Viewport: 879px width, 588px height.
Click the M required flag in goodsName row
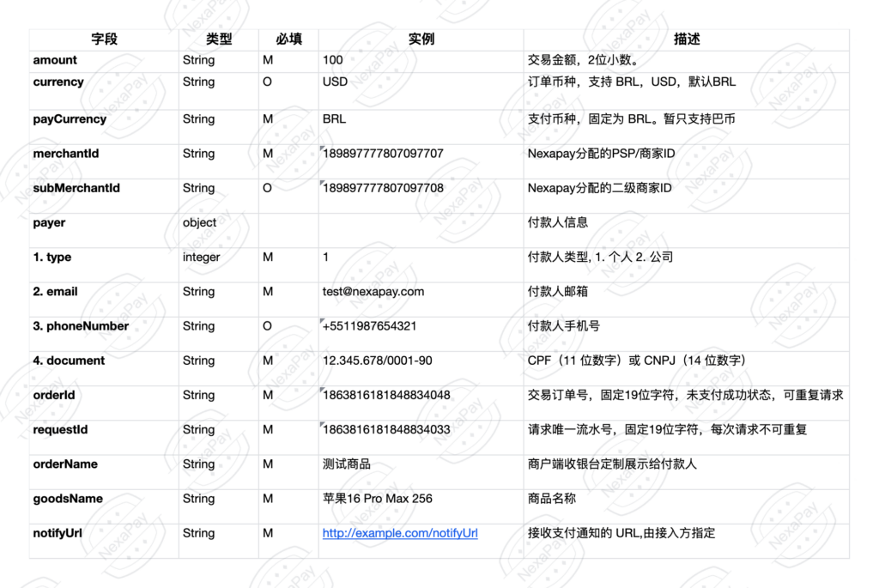[268, 499]
